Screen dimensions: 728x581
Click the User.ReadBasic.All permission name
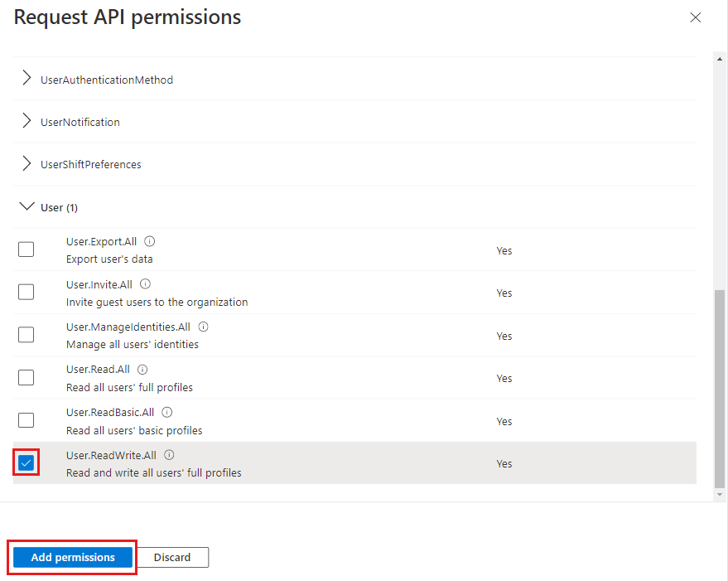tap(110, 412)
